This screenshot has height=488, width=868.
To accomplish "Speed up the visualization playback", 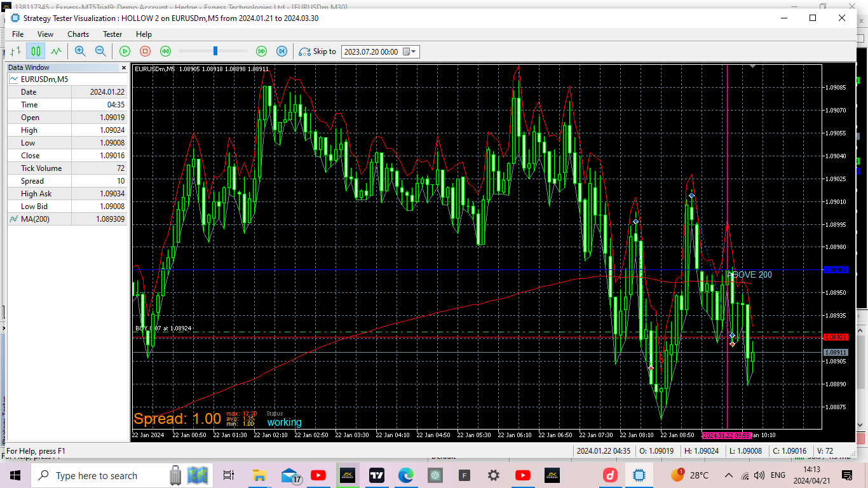I will pyautogui.click(x=261, y=51).
